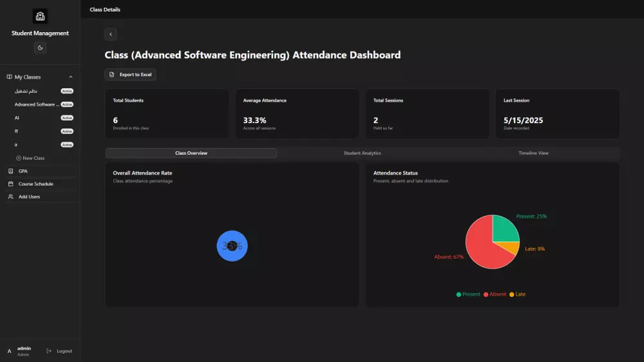Click the Total Students value 6
This screenshot has height=362, width=644.
[115, 120]
